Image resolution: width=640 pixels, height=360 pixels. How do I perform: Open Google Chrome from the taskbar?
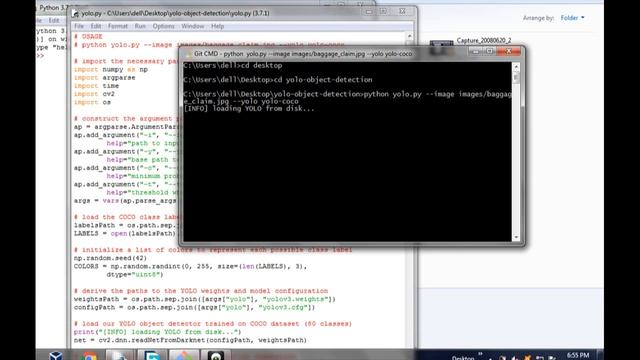pos(88,356)
